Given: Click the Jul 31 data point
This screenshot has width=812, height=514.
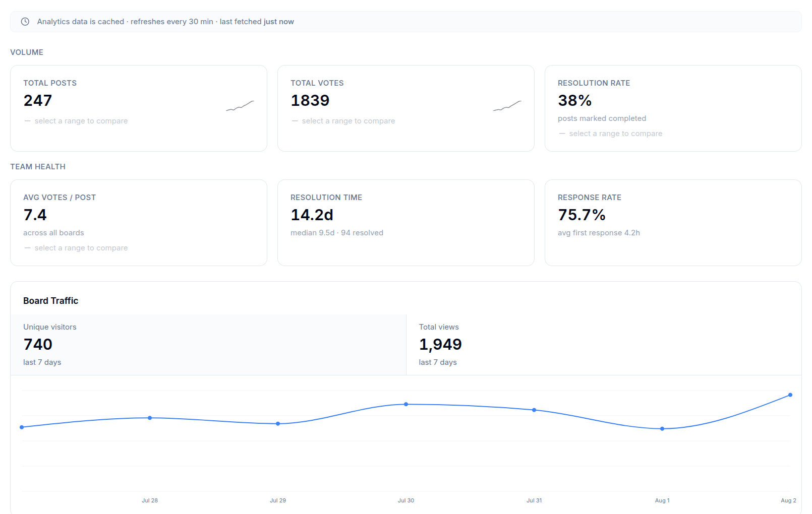Looking at the screenshot, I should [534, 410].
